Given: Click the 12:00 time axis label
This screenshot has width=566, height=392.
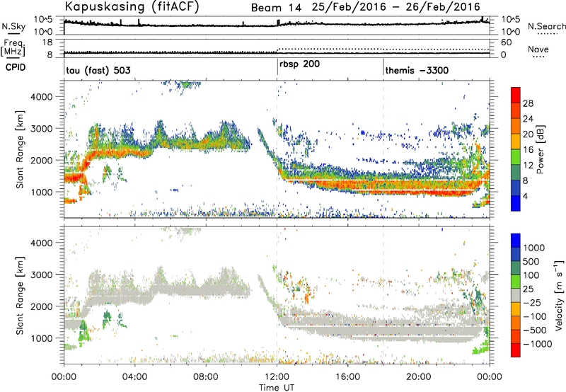Looking at the screenshot, I should click(x=277, y=377).
